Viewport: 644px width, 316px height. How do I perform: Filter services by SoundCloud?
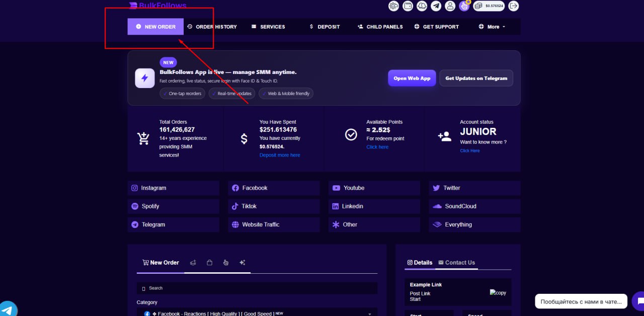[x=474, y=206]
